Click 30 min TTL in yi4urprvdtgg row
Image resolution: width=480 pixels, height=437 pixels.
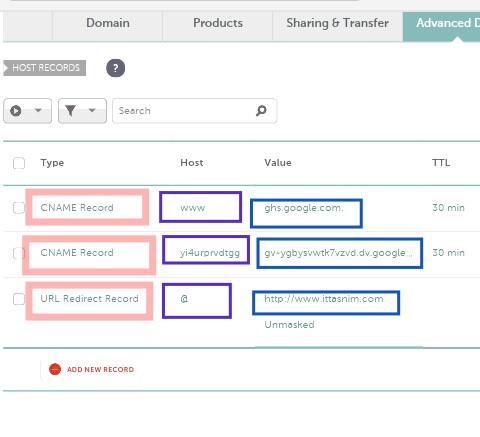pyautogui.click(x=448, y=253)
